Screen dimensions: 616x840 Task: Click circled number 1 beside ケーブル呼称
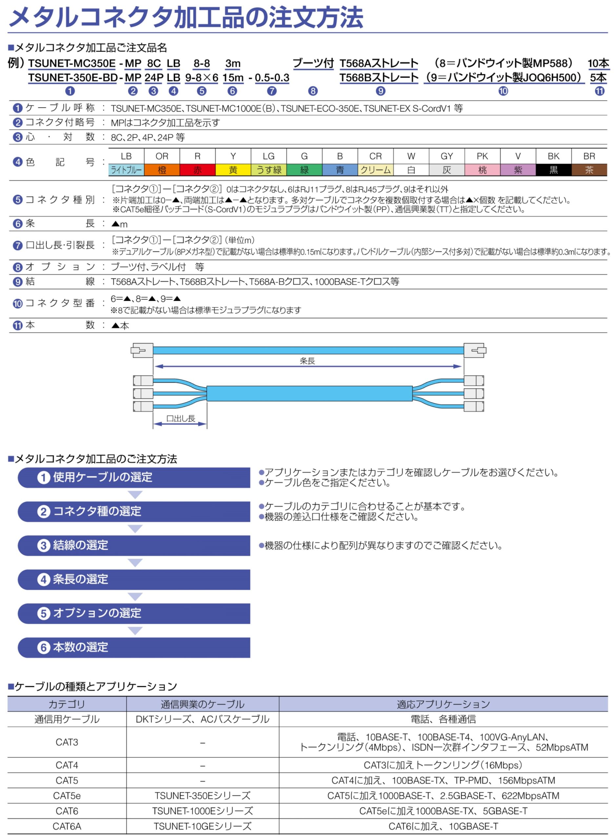click(x=17, y=108)
